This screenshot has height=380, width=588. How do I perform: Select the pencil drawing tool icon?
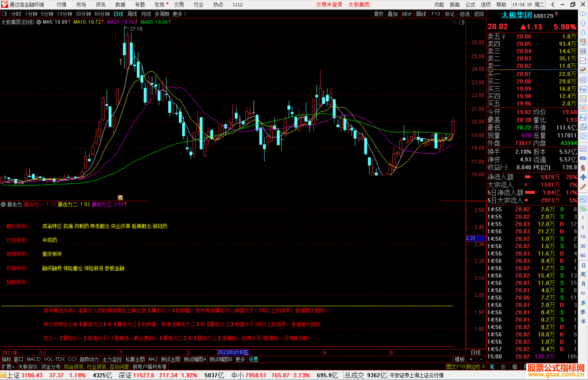coord(583,187)
